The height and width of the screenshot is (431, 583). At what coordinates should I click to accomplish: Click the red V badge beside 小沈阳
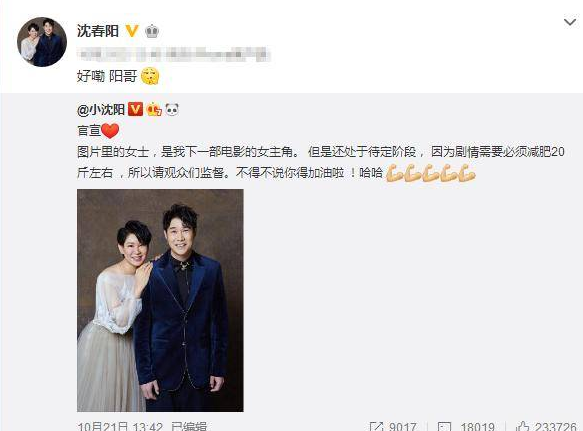pos(135,109)
